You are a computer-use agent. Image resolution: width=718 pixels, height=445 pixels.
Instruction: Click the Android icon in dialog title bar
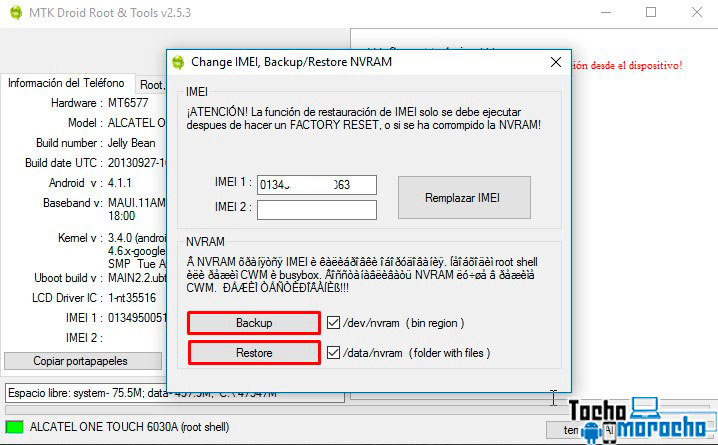(x=178, y=62)
